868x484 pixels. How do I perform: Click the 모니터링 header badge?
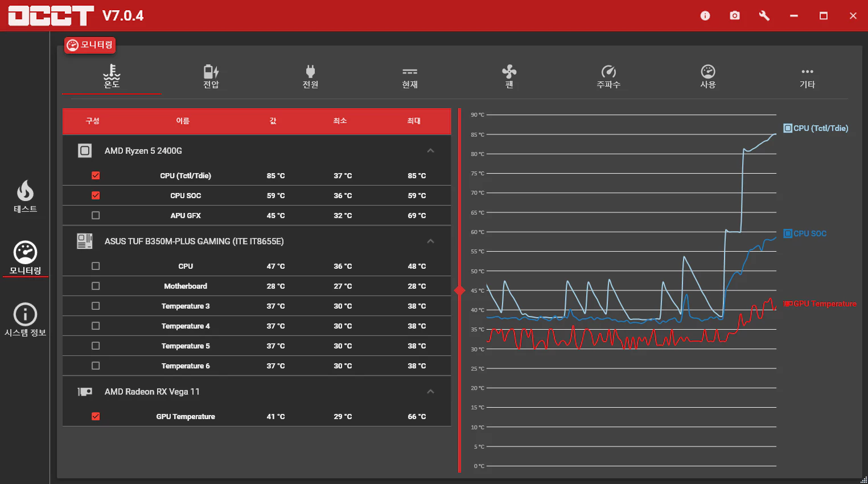pos(90,45)
